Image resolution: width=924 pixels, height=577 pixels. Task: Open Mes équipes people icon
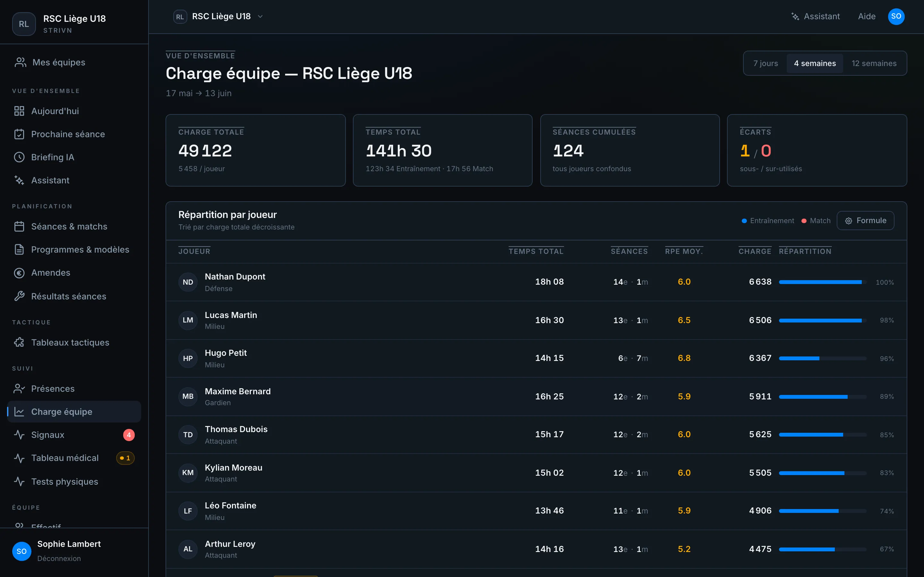(20, 62)
